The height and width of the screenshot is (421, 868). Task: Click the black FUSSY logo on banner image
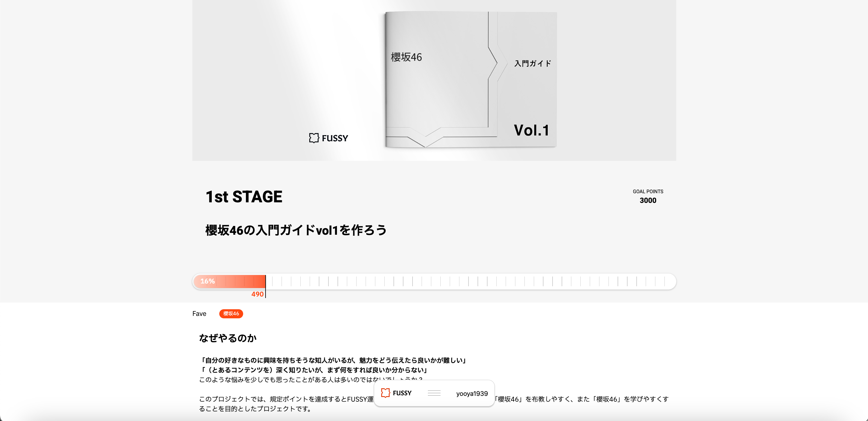328,138
